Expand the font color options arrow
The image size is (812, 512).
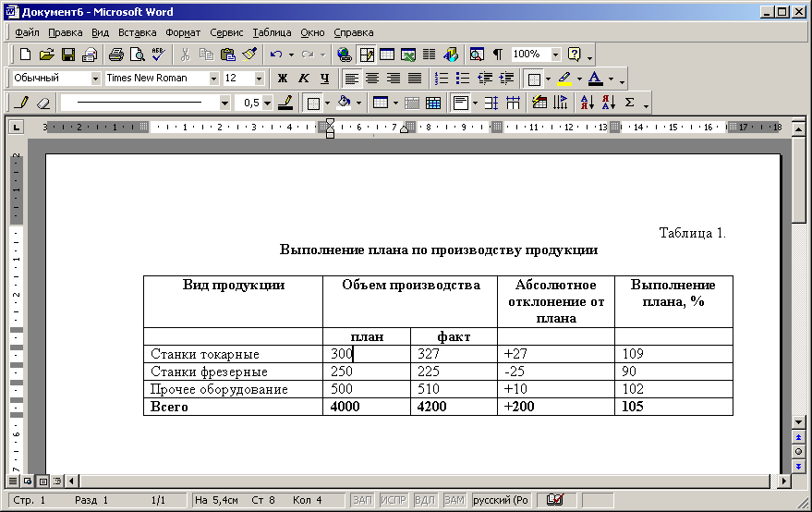pyautogui.click(x=611, y=79)
